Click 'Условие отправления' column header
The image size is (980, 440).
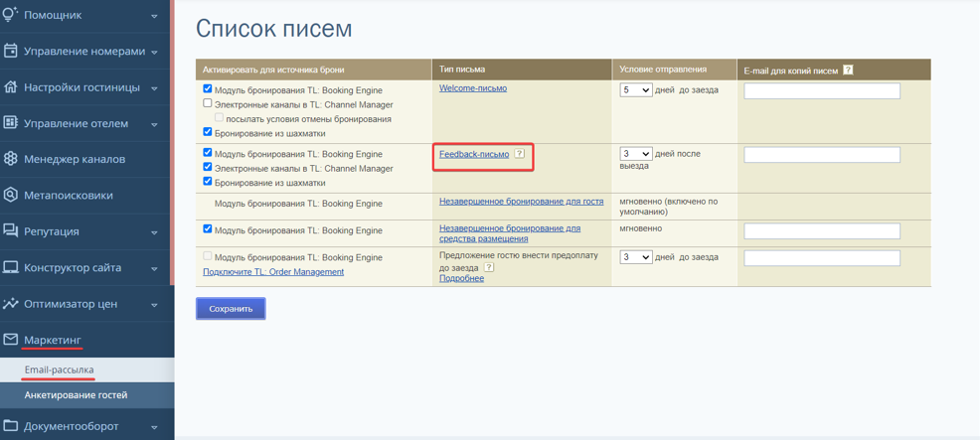pos(663,70)
